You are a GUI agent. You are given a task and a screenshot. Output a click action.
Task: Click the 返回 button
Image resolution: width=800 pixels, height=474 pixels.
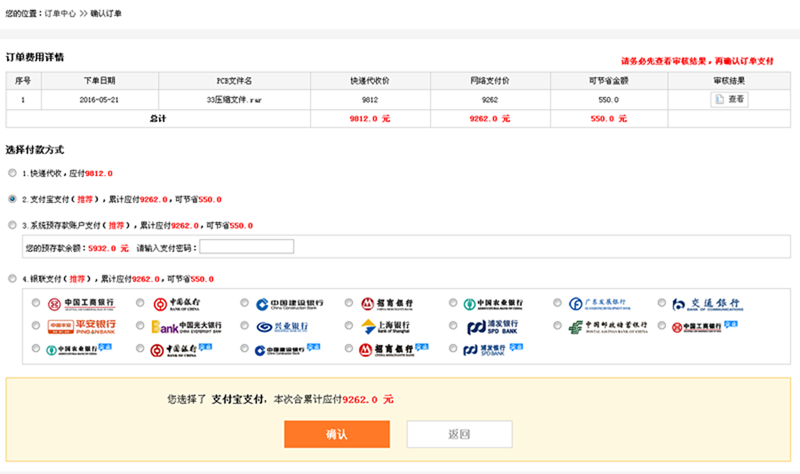(x=459, y=434)
